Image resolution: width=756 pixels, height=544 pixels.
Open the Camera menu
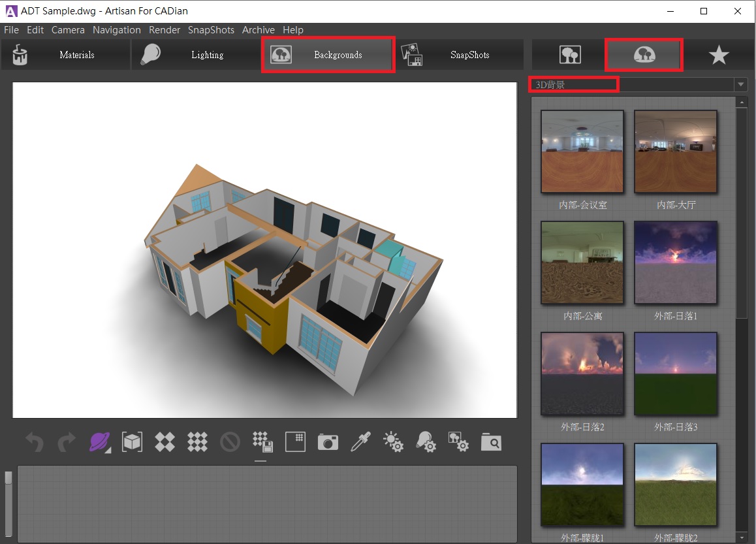[x=68, y=30]
